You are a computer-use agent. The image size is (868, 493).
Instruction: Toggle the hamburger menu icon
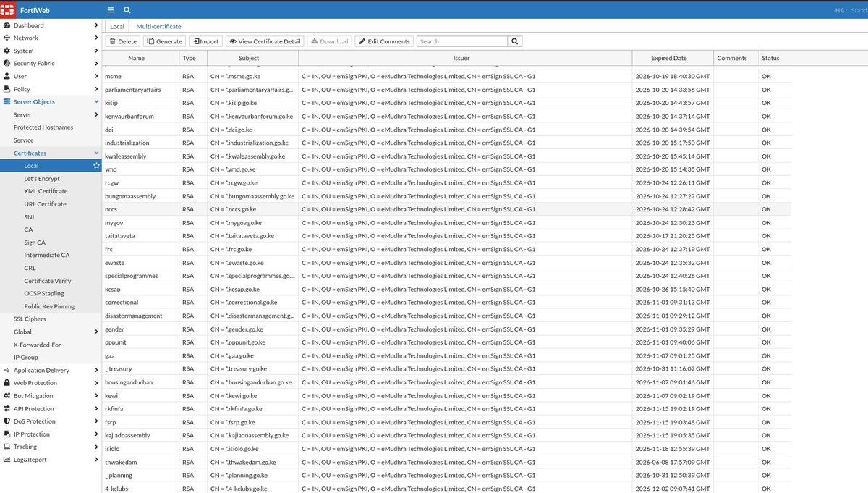pos(110,9)
